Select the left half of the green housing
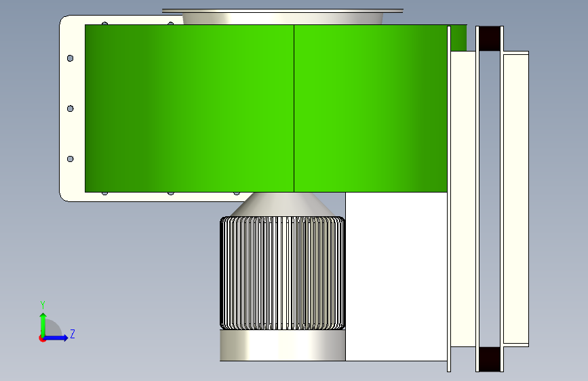Viewport: 588px width, 381px height. click(189, 108)
